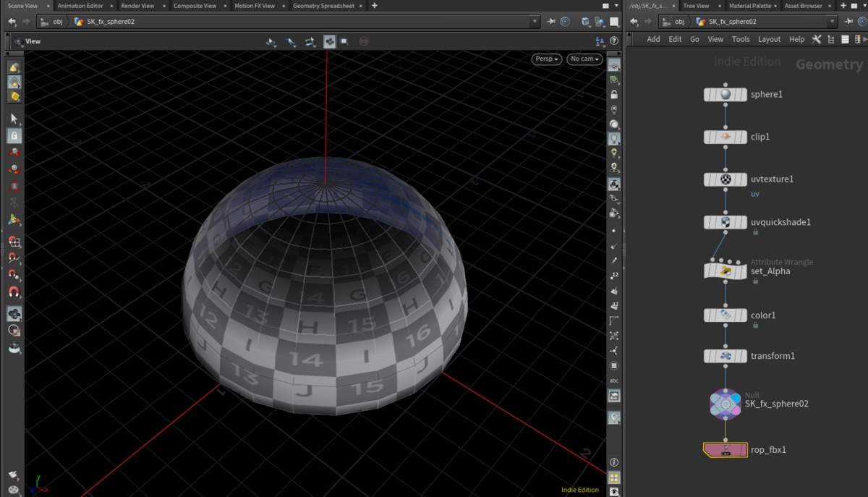Select the arrow Select tool in left toolbar
The height and width of the screenshot is (497, 868).
click(14, 119)
